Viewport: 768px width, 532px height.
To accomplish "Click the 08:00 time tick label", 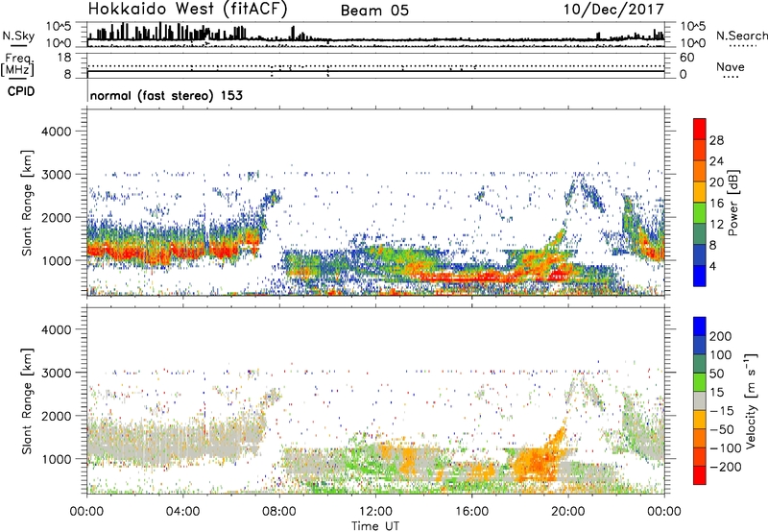I will click(279, 512).
